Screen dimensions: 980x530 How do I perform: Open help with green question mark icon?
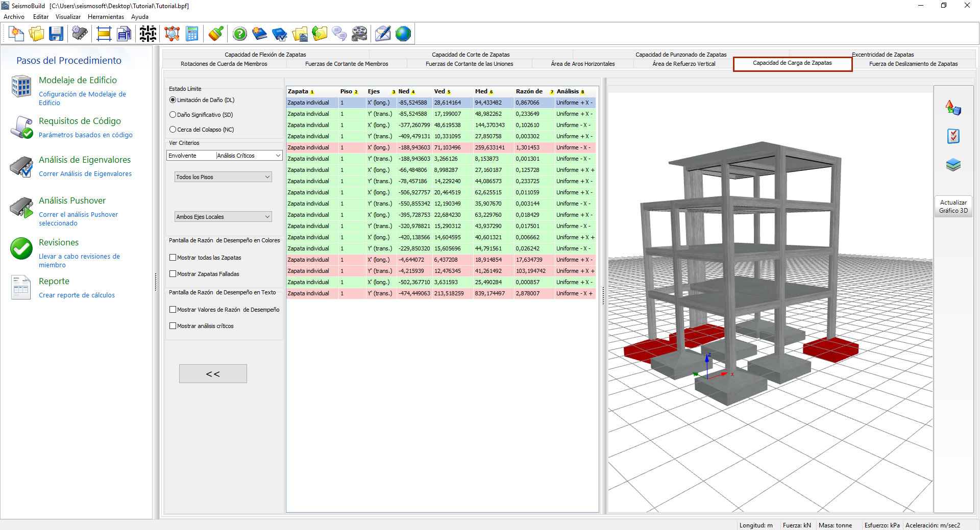click(x=239, y=34)
